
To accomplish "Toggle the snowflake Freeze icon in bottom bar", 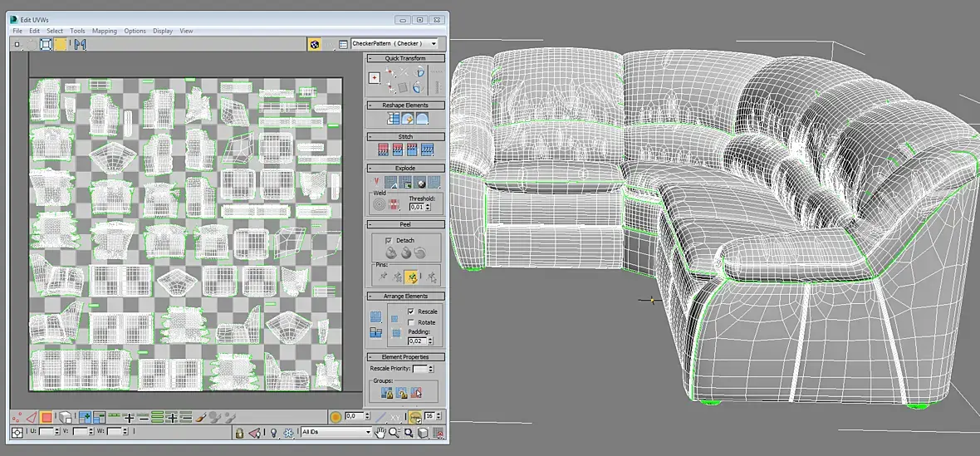I will click(x=288, y=432).
